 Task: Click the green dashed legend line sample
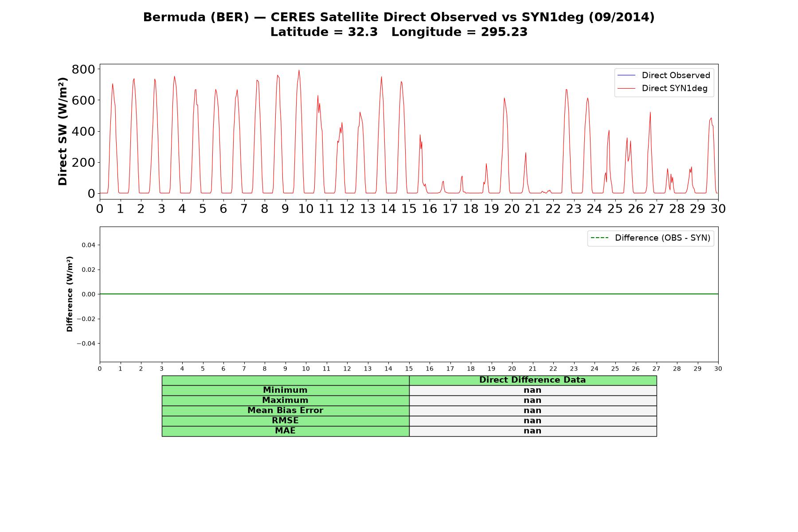599,238
